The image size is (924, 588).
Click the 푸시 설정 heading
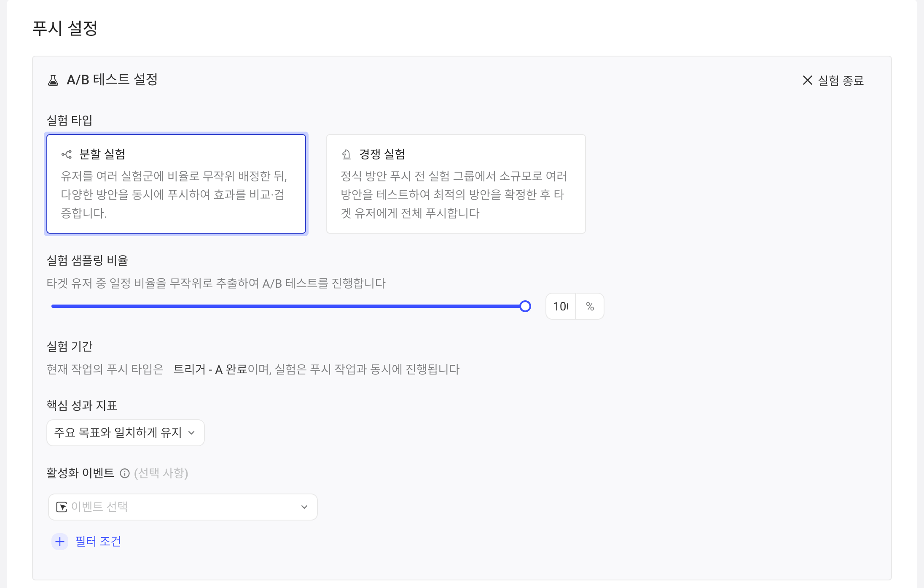pos(65,28)
